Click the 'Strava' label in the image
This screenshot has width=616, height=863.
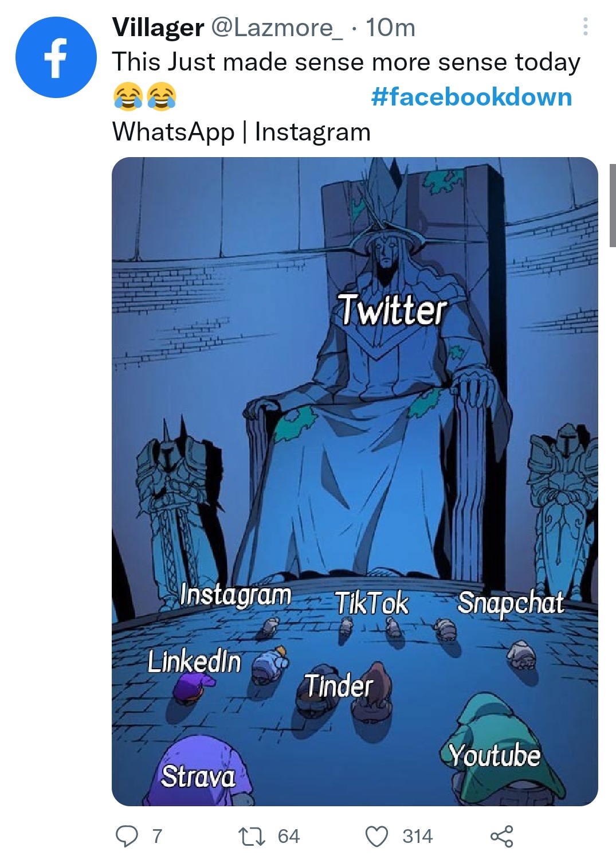click(198, 776)
